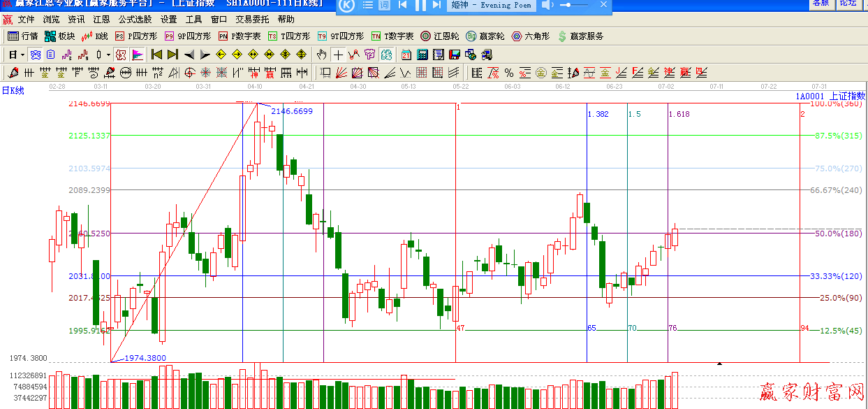
Task: Click the 1.618 time ratio marker
Action: (679, 114)
